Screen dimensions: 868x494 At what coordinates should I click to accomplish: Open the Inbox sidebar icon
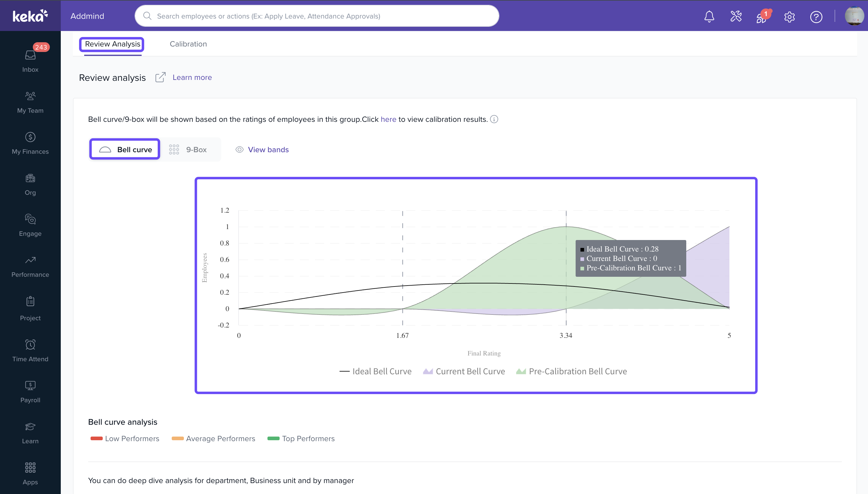(30, 55)
